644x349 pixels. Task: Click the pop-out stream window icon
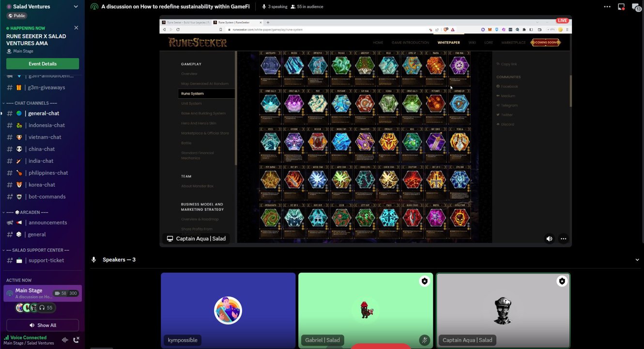click(x=621, y=7)
